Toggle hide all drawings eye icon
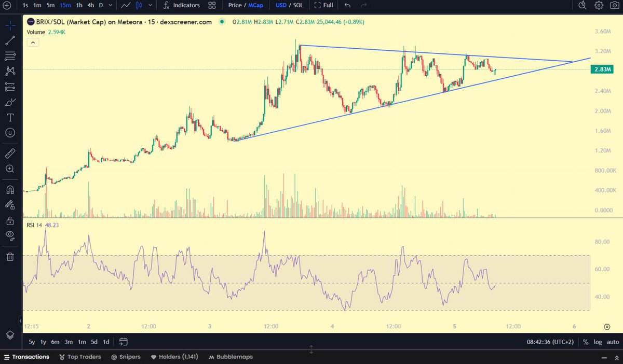The image size is (623, 364). (10, 236)
